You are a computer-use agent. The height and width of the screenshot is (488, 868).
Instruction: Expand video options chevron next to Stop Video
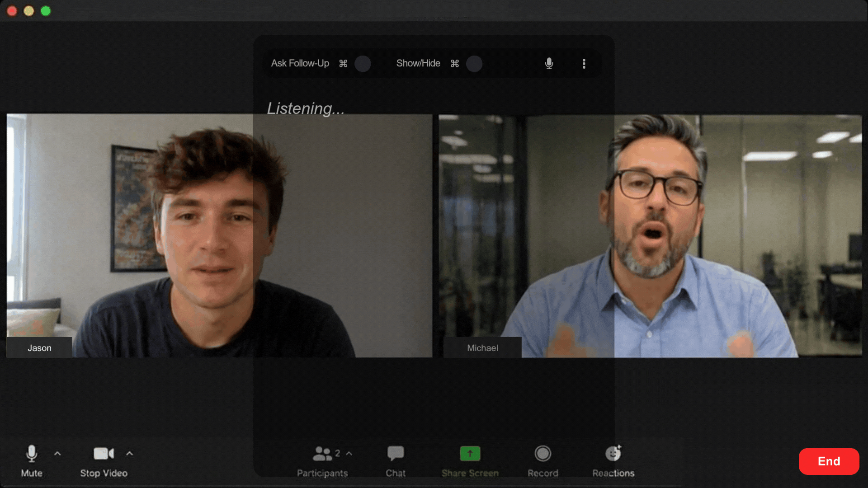130,453
